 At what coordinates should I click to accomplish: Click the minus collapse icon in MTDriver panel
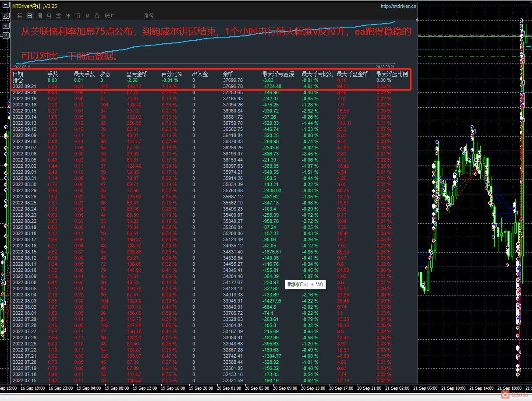tap(6, 6)
